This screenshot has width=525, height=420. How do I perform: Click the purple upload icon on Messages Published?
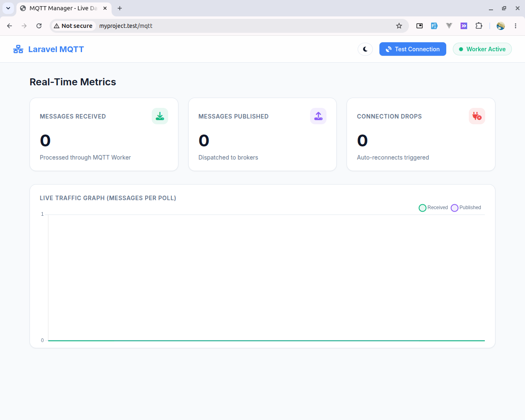coord(318,116)
